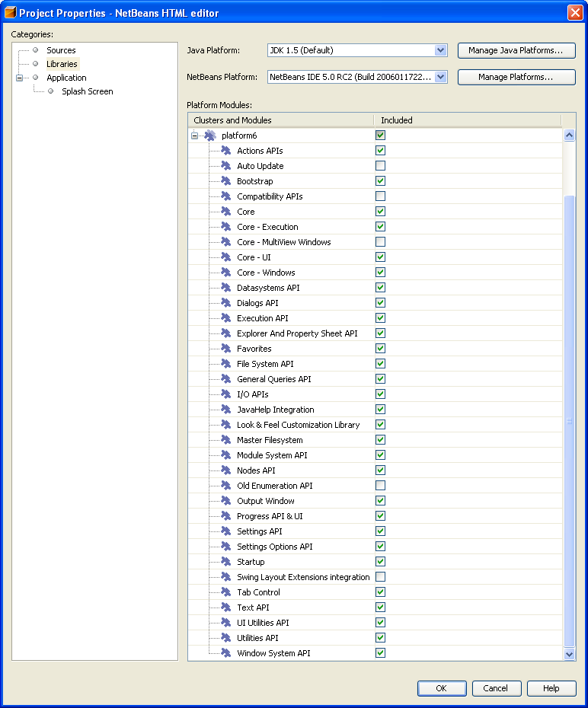Check Swing Layout Extensions integration checkbox
Image resolution: width=588 pixels, height=708 pixels.
[x=380, y=577]
